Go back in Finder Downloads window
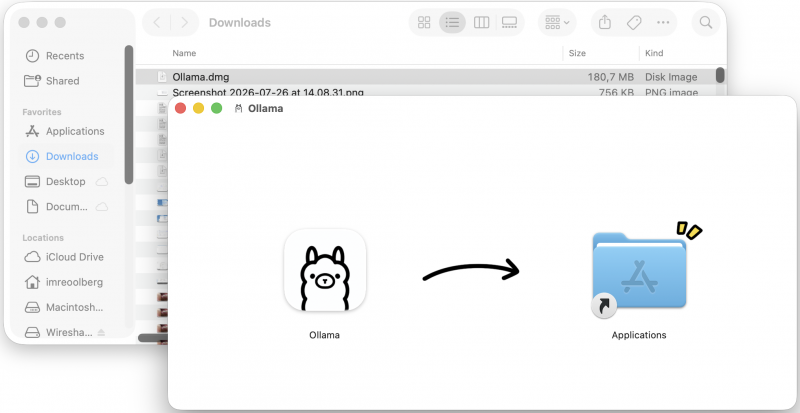Screen dimensions: 800x413 point(157,22)
